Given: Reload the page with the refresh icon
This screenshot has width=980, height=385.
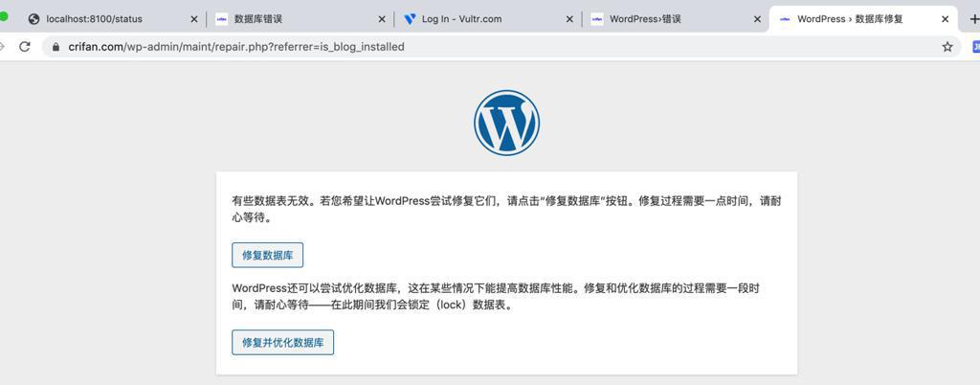Looking at the screenshot, I should click(24, 46).
